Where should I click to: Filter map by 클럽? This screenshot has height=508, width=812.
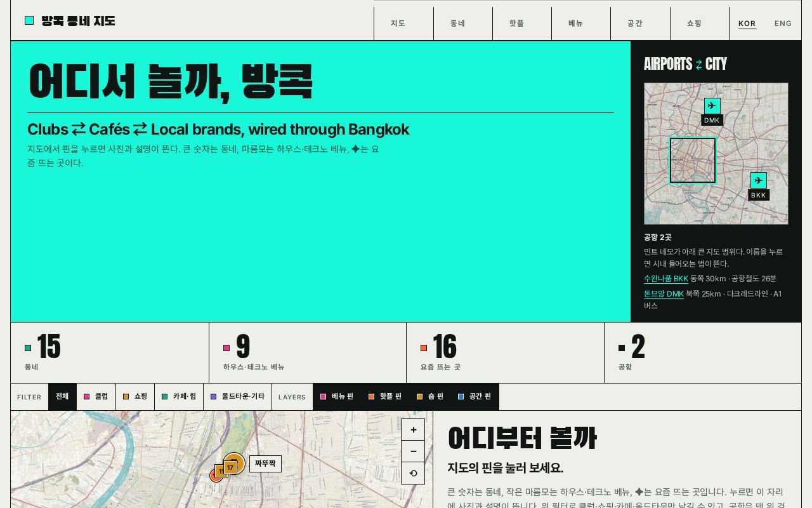[x=96, y=397]
